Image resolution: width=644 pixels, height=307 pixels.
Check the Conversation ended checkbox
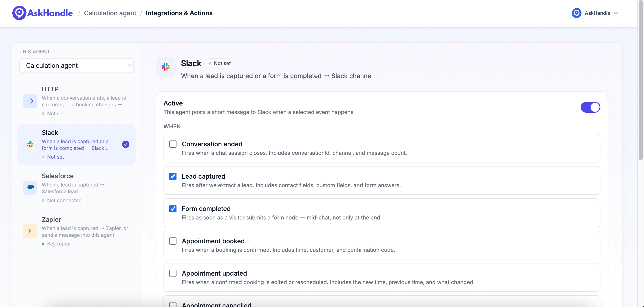tap(173, 144)
